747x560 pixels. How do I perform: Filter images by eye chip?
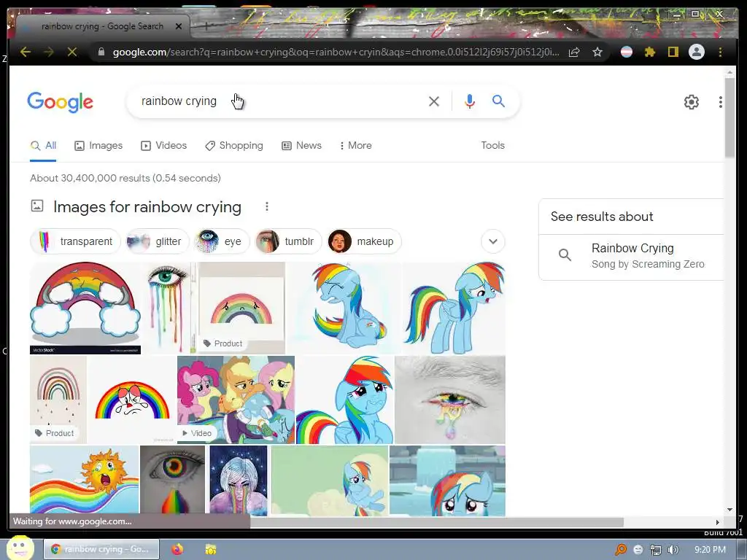[222, 241]
